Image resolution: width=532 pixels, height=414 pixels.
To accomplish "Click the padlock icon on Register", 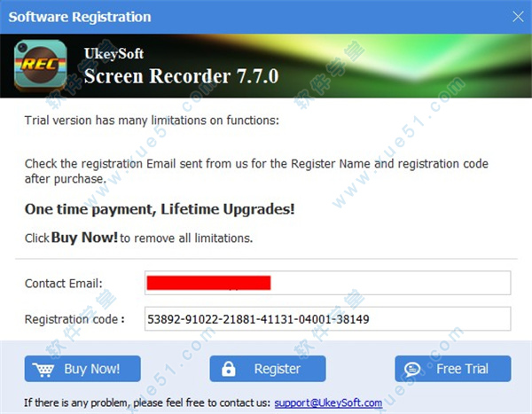I will [x=229, y=369].
